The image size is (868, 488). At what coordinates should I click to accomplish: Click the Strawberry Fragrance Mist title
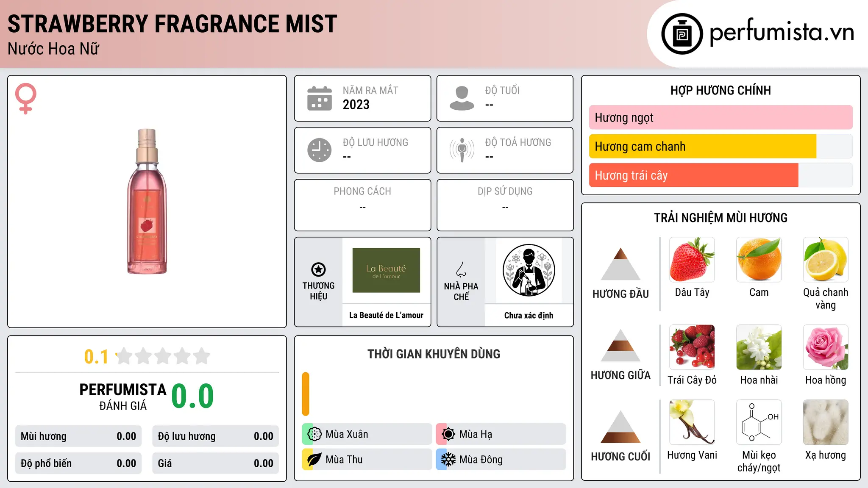[172, 24]
